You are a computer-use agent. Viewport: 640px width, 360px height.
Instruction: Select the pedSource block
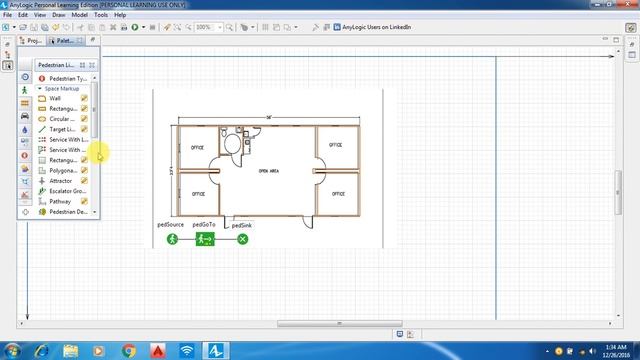tap(172, 239)
